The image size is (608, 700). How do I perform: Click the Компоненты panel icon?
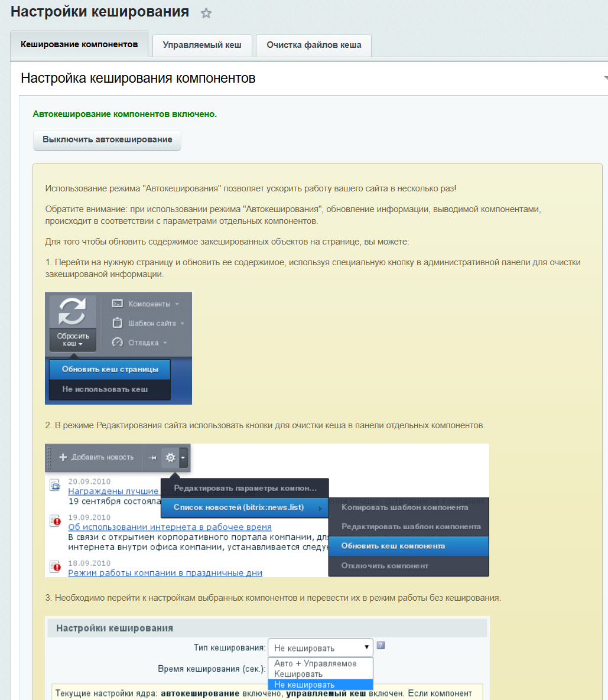pos(118,304)
